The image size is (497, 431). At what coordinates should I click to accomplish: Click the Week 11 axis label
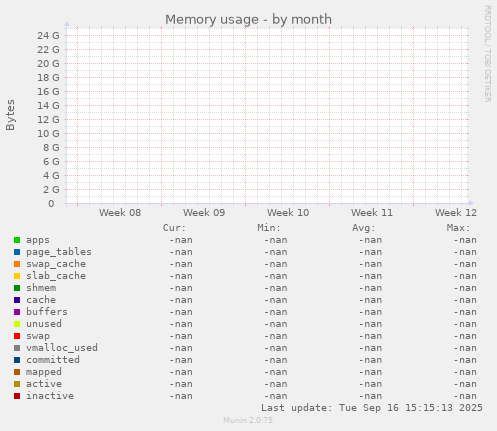click(372, 213)
